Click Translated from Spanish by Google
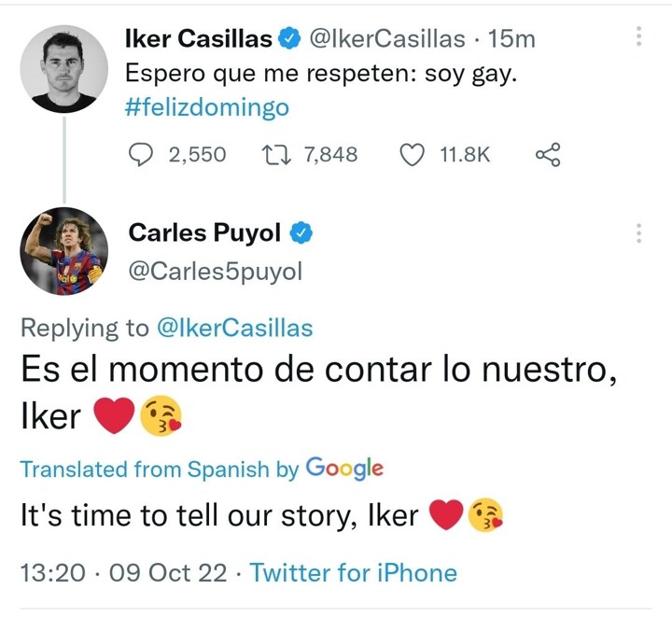672x617 pixels. pyautogui.click(x=202, y=469)
